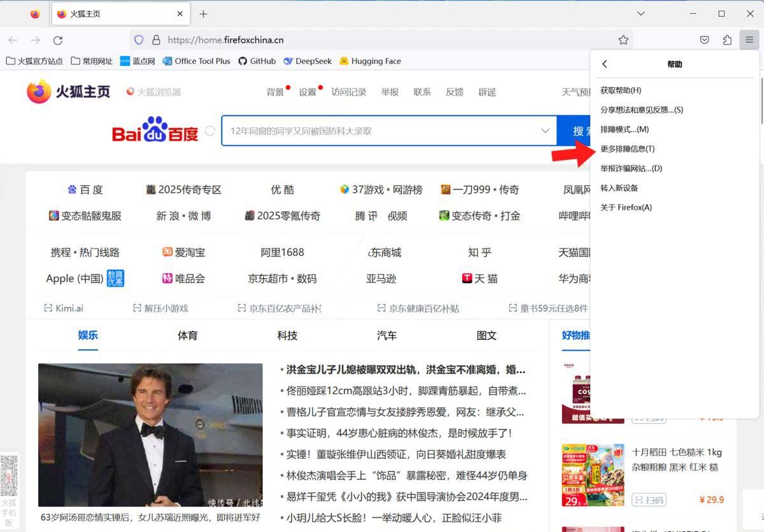
Task: Switch to the 图文 news tab
Action: coord(486,335)
